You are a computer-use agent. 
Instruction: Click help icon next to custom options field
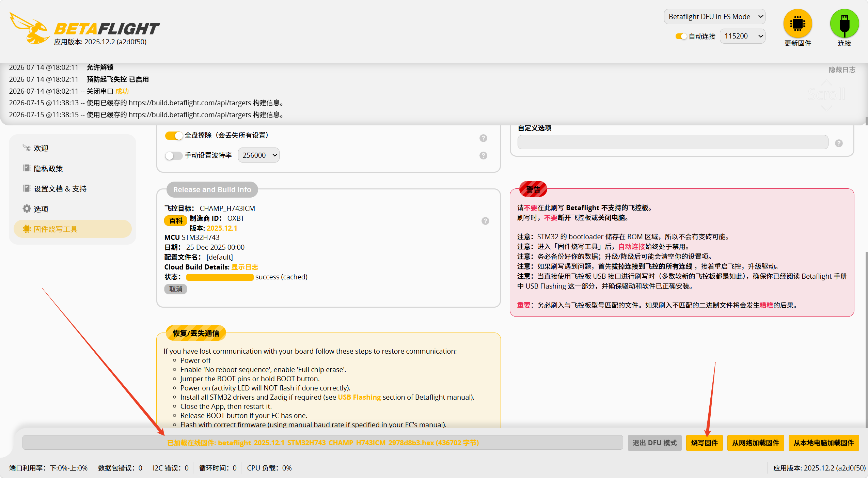839,143
